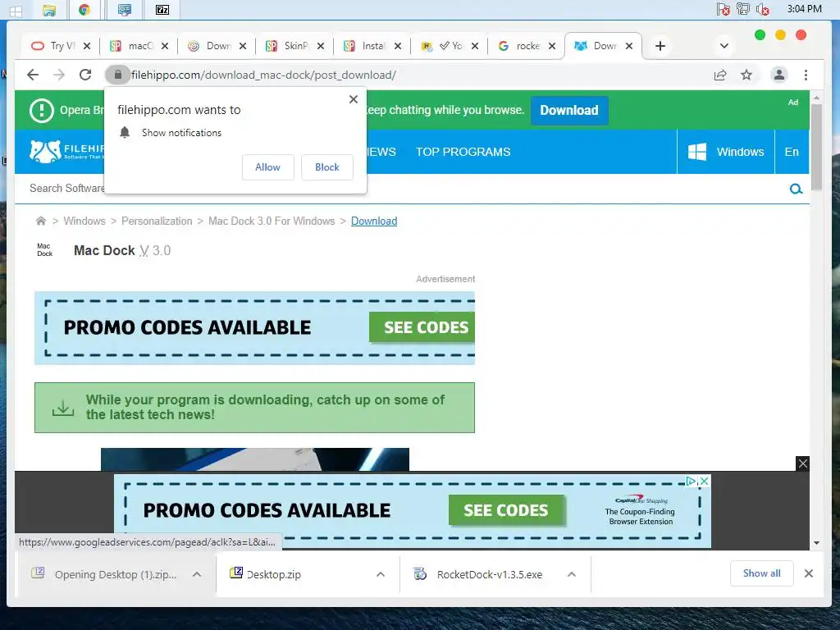Select the Windows platform selector
840x630 pixels.
[x=726, y=152]
